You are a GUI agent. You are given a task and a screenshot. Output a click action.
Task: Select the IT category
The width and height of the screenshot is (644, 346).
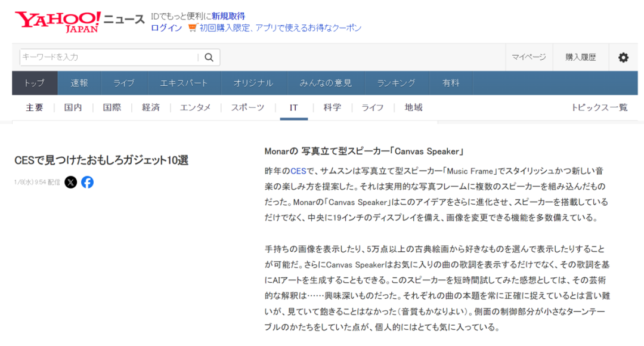click(x=293, y=107)
